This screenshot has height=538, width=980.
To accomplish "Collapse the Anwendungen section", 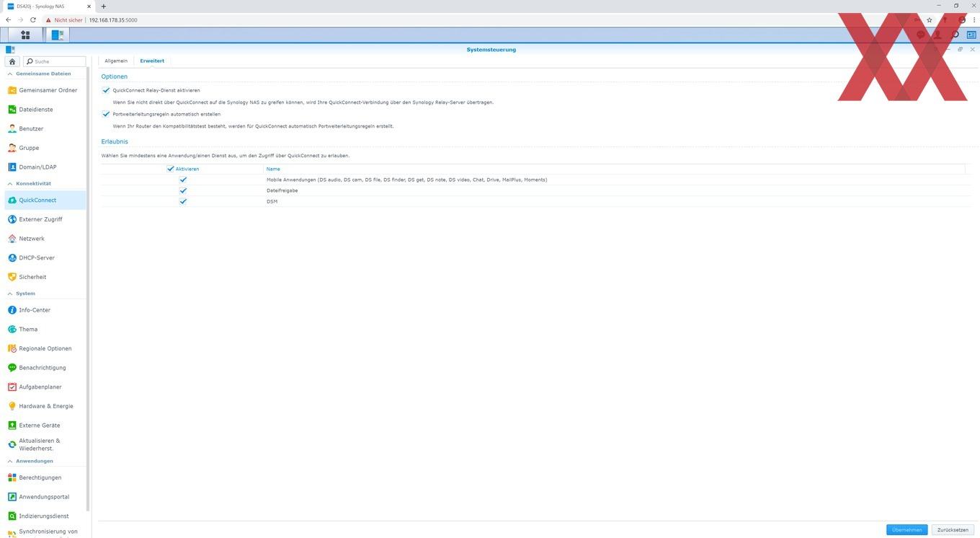I will pyautogui.click(x=9, y=461).
